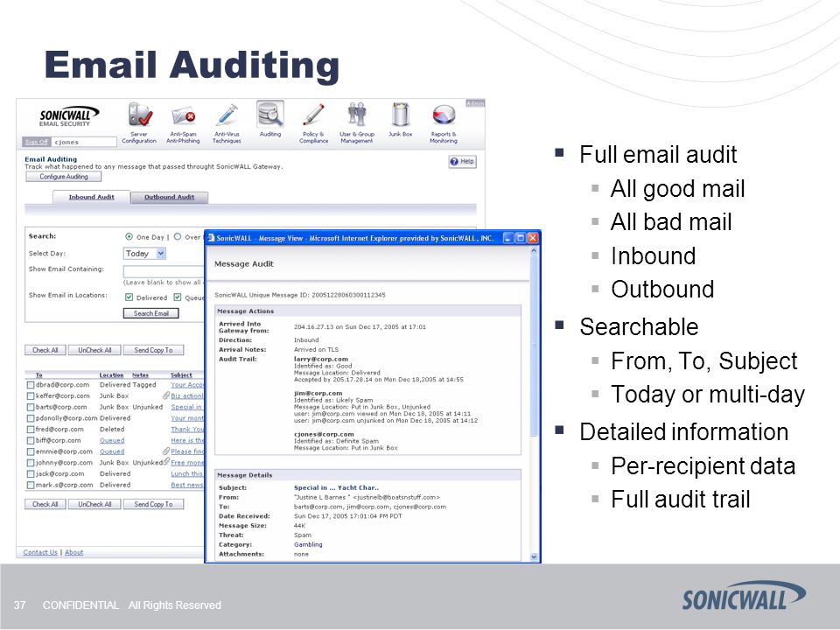This screenshot has width=840, height=630.
Task: Switch to the Outbound Audit tab
Action: coord(169,197)
